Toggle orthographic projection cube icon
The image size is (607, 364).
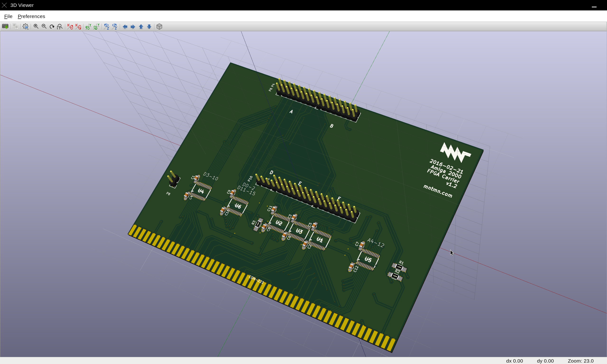(159, 27)
